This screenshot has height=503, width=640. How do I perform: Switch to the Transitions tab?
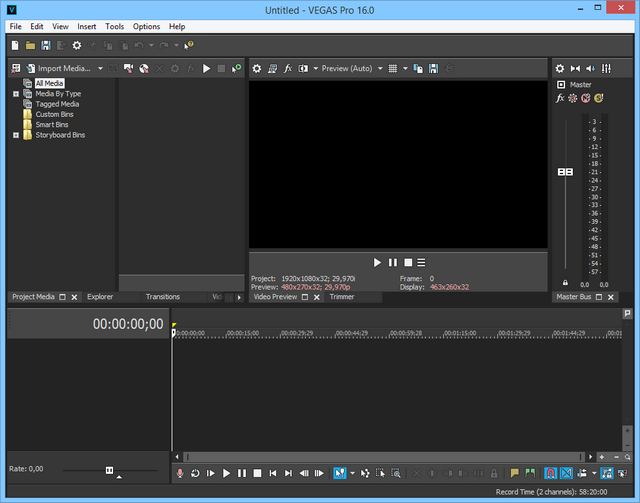(162, 297)
